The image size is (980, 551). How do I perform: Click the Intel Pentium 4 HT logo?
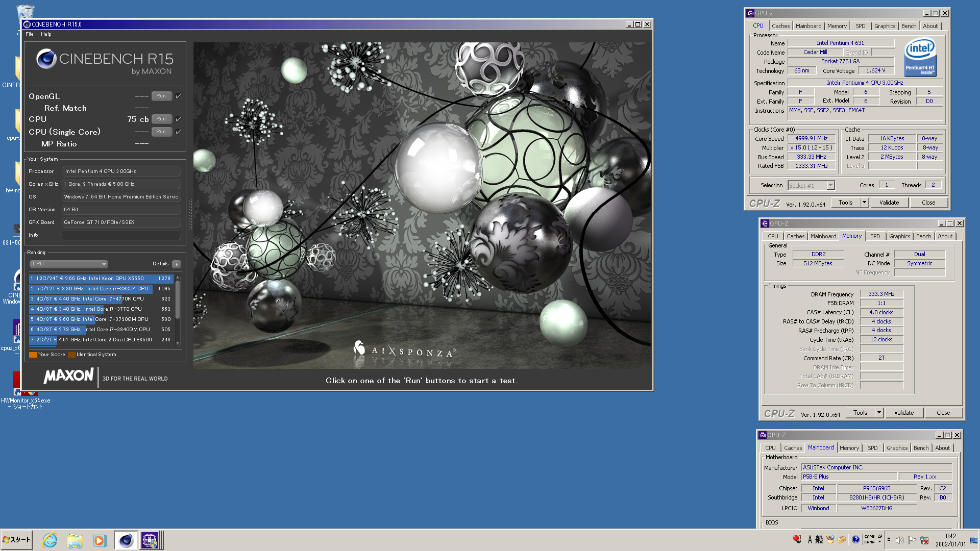[920, 58]
